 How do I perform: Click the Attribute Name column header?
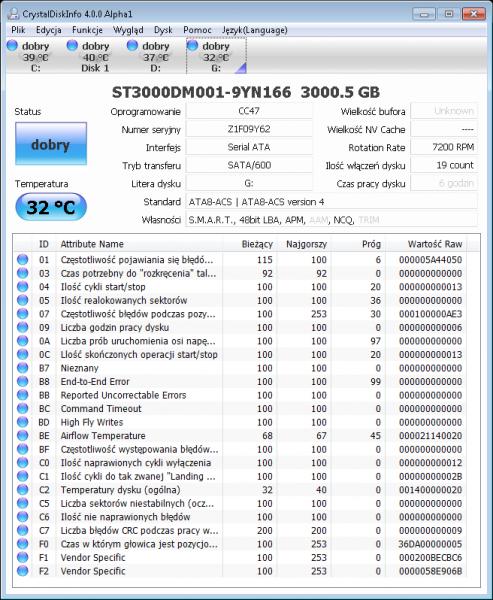pyautogui.click(x=140, y=244)
